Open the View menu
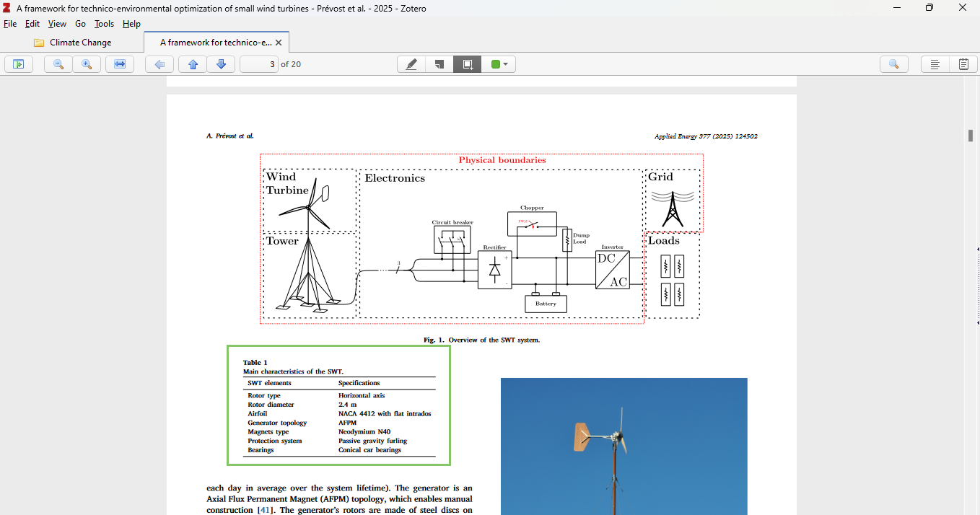980x515 pixels. [57, 24]
